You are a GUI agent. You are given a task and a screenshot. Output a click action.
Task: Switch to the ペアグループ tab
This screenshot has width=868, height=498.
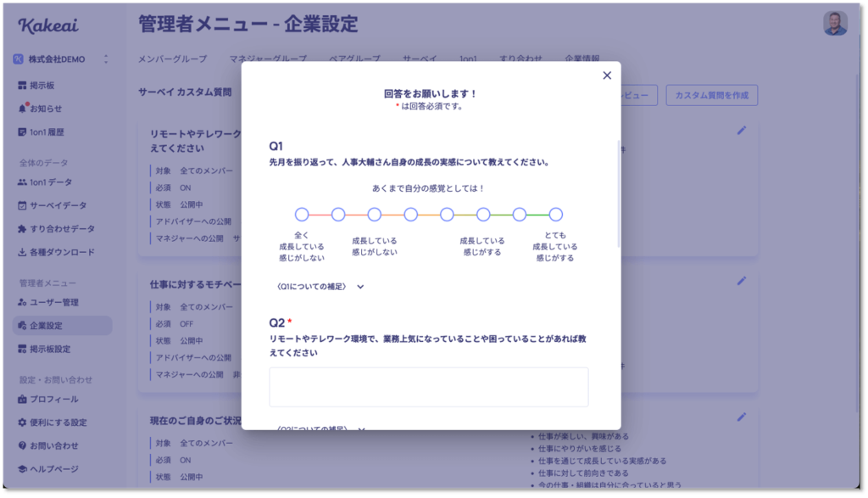coord(354,59)
